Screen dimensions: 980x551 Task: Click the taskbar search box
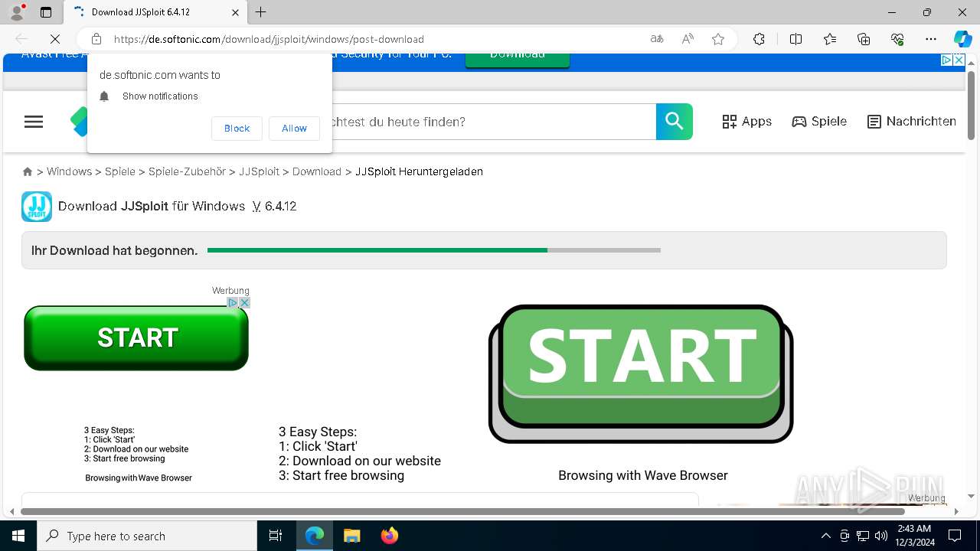click(147, 536)
